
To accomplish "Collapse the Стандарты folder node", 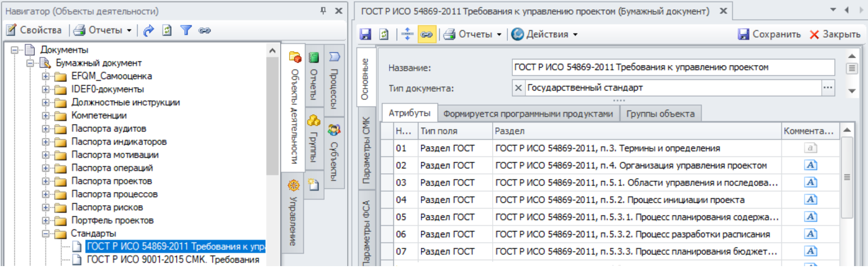I will click(46, 233).
